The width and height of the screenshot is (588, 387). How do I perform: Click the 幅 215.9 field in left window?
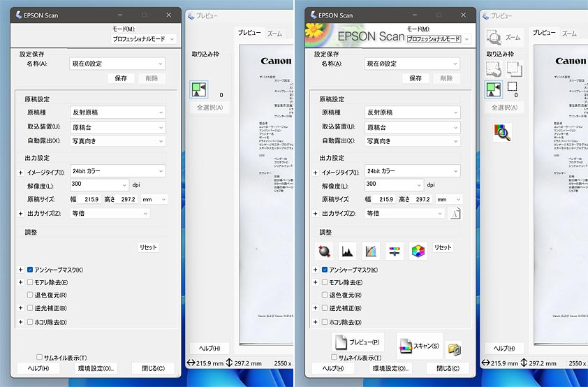click(x=89, y=200)
